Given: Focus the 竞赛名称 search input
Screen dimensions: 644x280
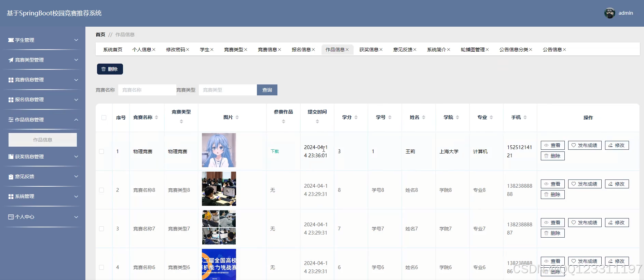Looking at the screenshot, I should [x=147, y=90].
